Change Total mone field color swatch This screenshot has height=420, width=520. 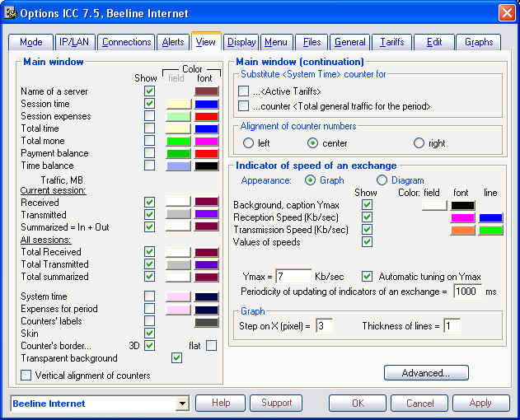tap(179, 141)
